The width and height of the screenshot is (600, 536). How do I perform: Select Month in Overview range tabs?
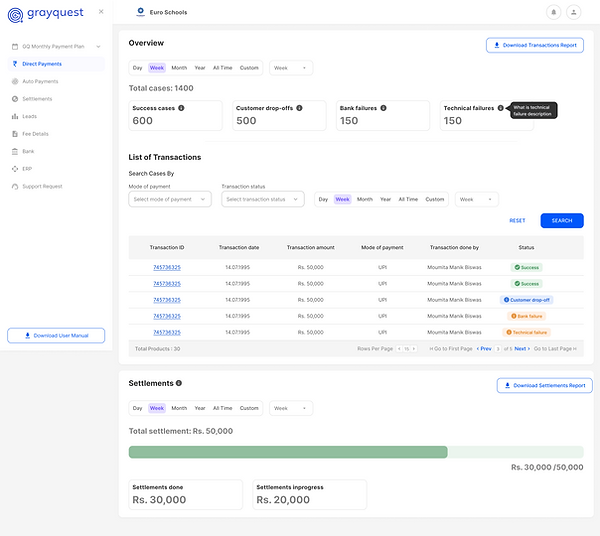click(x=179, y=68)
